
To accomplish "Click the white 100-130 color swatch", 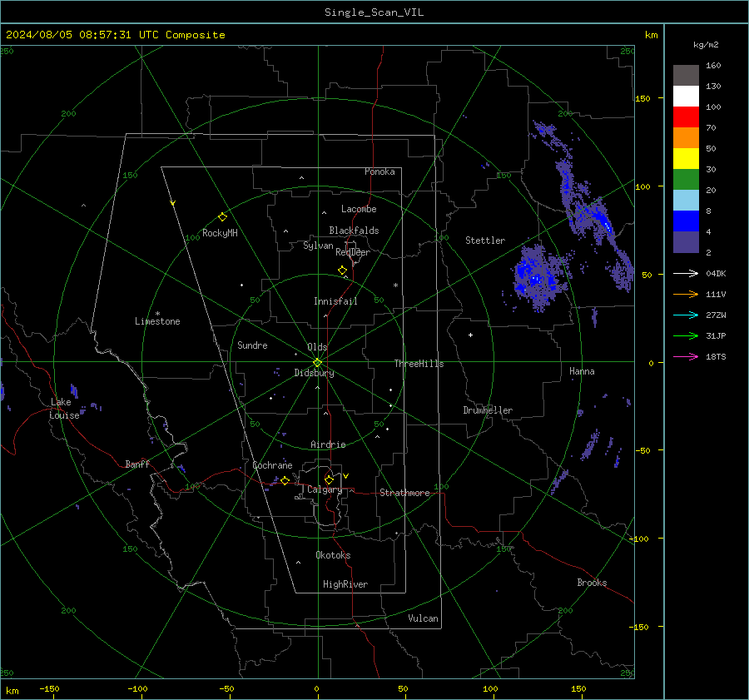I will click(686, 97).
